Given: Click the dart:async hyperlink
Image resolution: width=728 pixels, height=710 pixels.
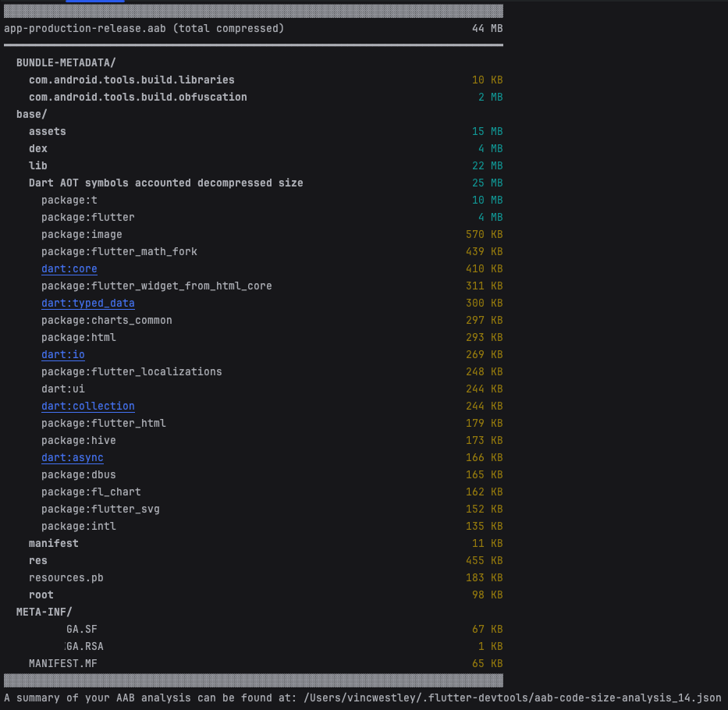Looking at the screenshot, I should click(x=73, y=458).
